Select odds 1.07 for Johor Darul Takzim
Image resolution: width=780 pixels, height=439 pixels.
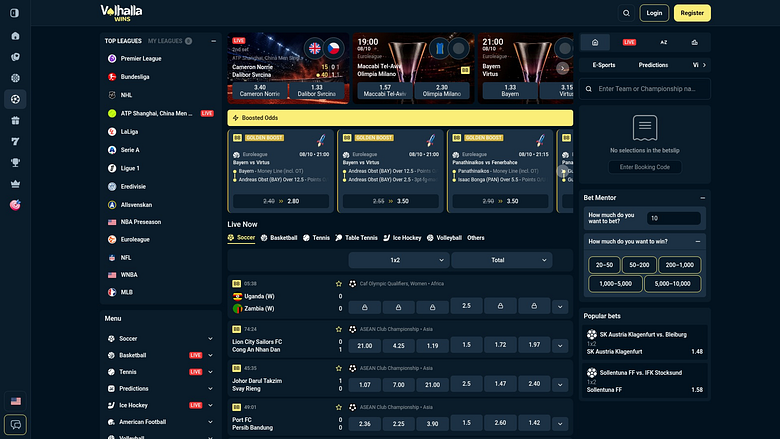pyautogui.click(x=365, y=384)
